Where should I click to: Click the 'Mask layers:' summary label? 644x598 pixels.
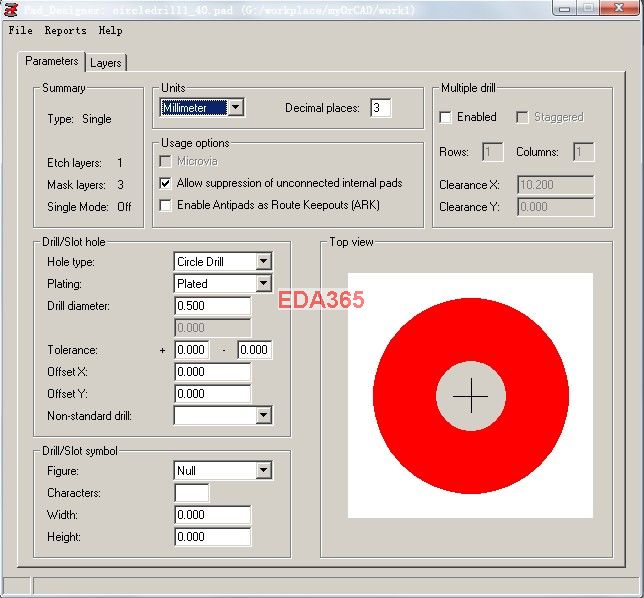pos(76,185)
